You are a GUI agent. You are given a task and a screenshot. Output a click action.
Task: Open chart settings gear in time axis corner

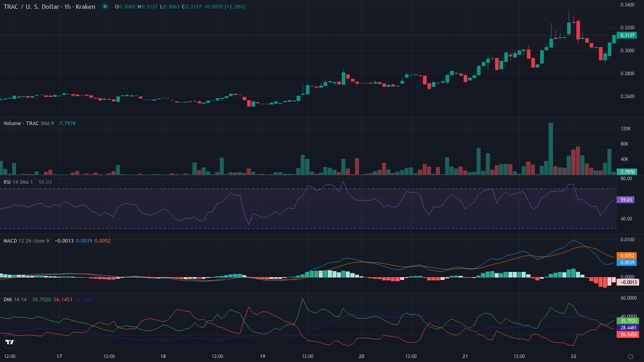pyautogui.click(x=630, y=356)
